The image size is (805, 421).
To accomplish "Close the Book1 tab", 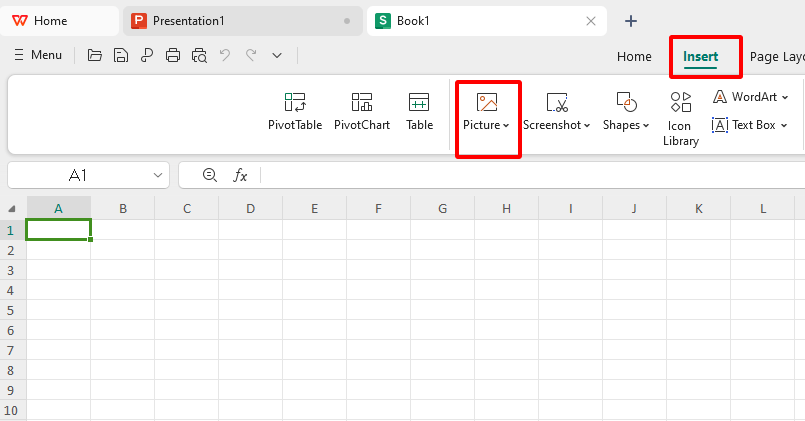I will tap(591, 21).
